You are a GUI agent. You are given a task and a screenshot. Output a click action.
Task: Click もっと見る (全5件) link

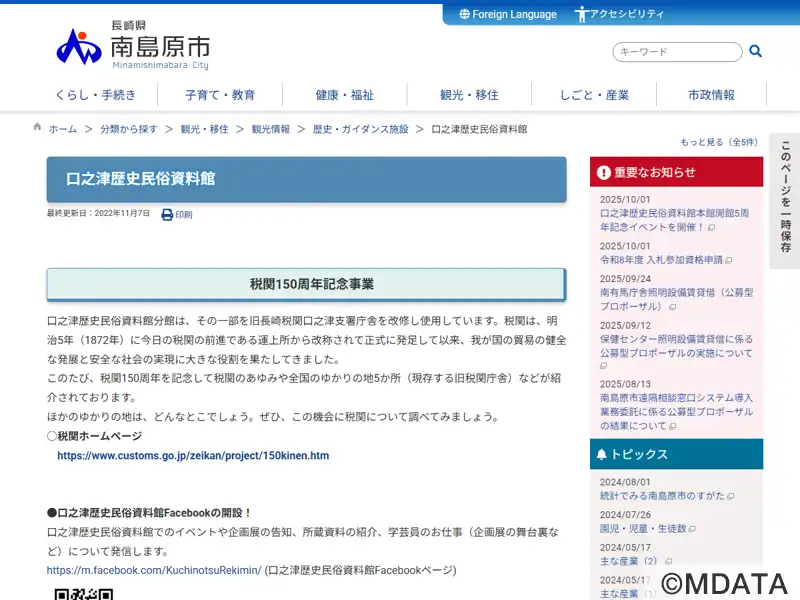coord(719,142)
